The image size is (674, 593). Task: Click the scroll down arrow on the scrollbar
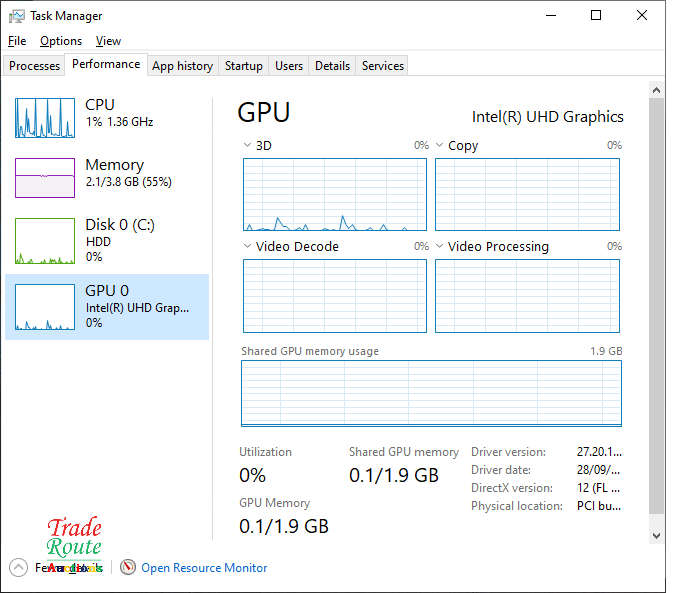pos(656,536)
